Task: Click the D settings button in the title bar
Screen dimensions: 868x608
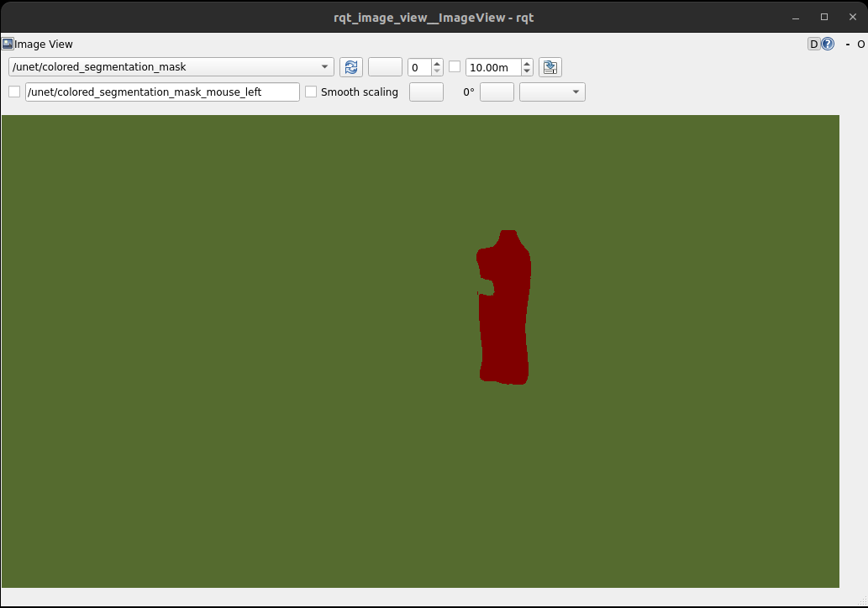Action: [814, 44]
